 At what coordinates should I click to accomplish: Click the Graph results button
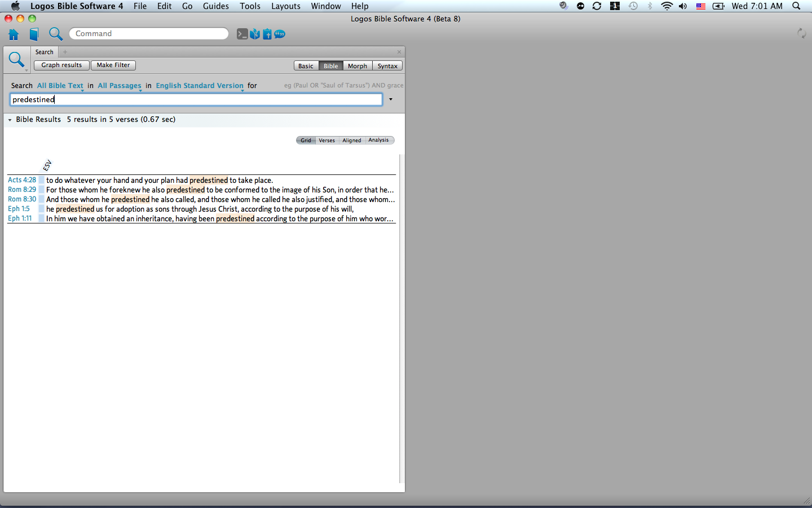[61, 65]
